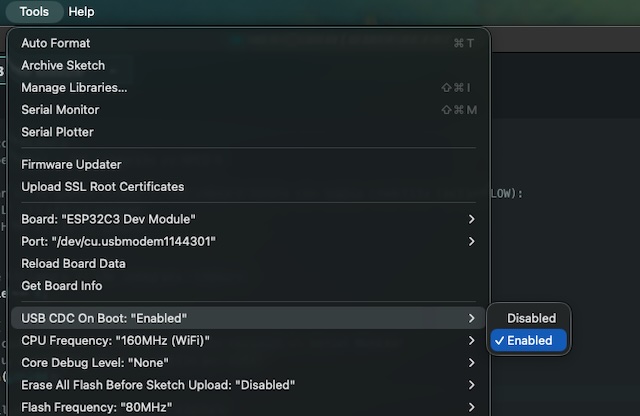Run Auto Format on the sketch
The height and width of the screenshot is (416, 640).
click(56, 43)
